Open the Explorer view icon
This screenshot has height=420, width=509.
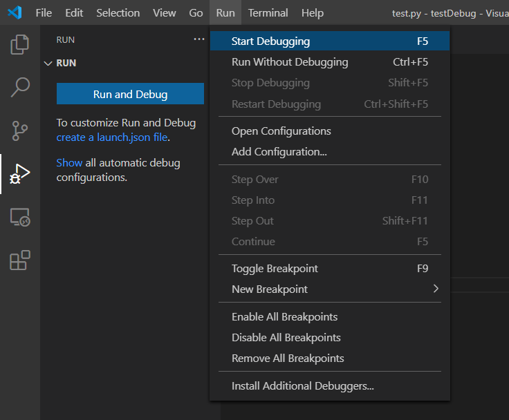tap(19, 46)
